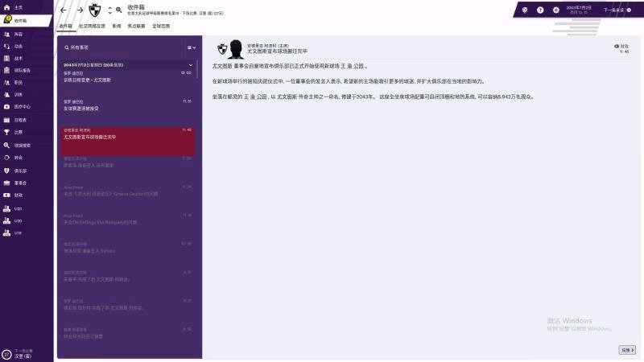Viewport: 644px width, 362px height.
Task: Click the eye icon beside the finance tag
Action: (x=616, y=47)
